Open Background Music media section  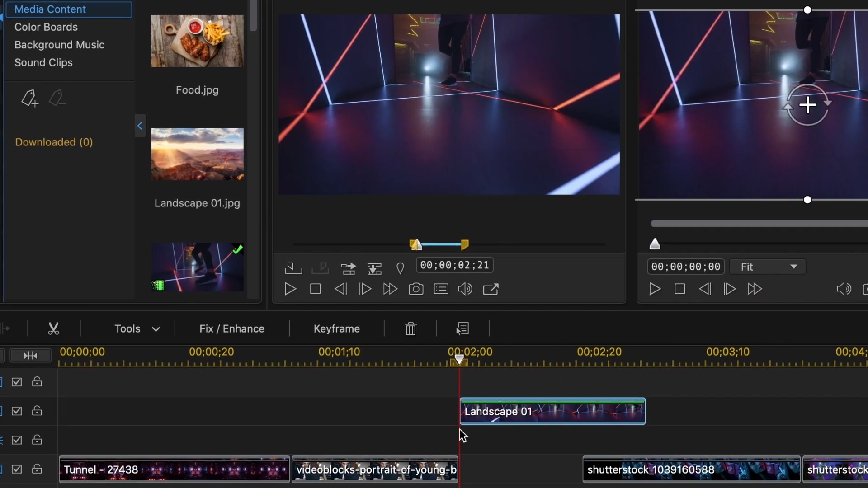pyautogui.click(x=59, y=44)
